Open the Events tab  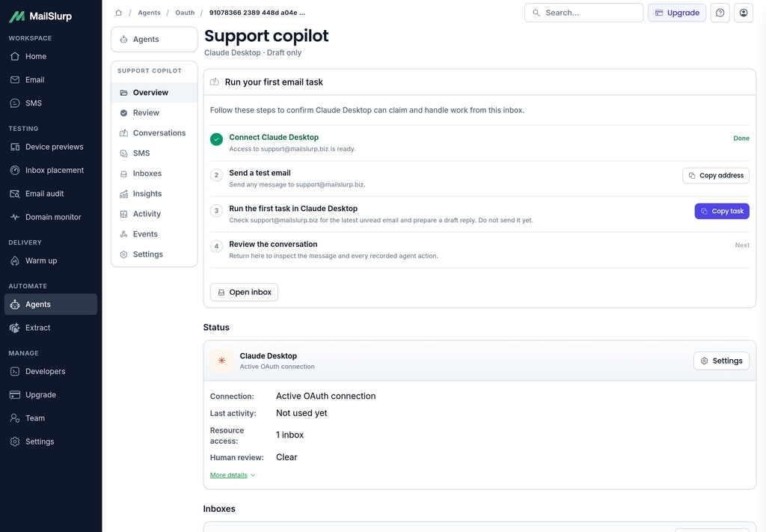coord(154,234)
